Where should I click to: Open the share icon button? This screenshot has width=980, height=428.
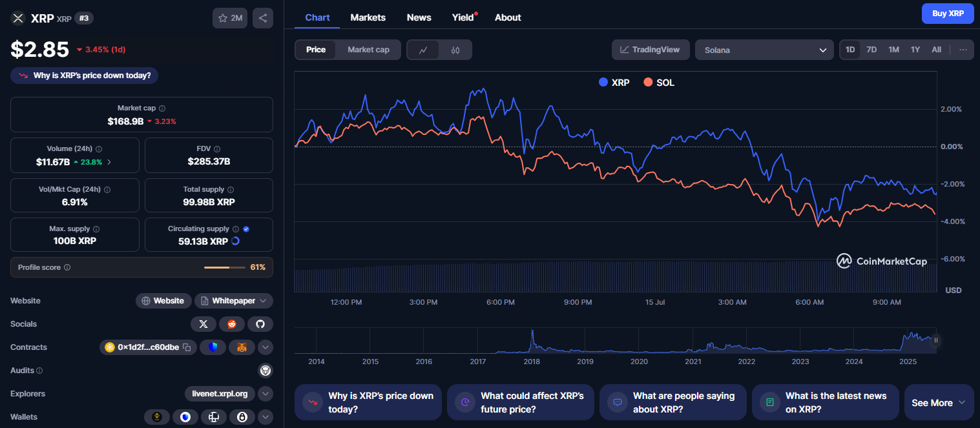point(263,18)
